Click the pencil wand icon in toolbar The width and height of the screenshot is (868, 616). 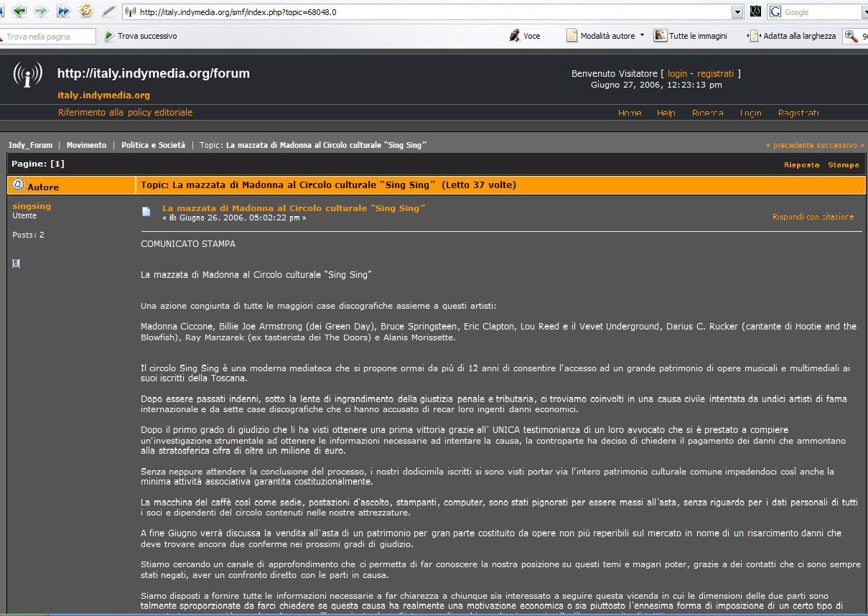tap(108, 11)
